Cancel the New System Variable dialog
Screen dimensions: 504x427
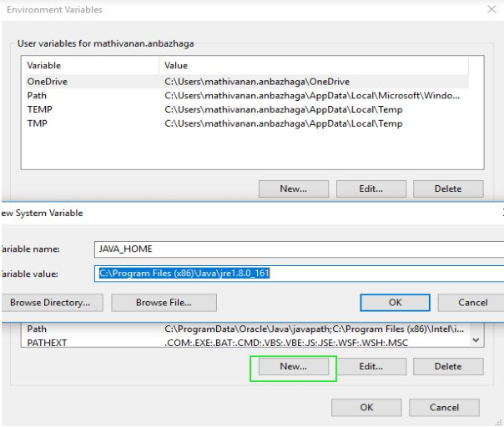coord(473,302)
